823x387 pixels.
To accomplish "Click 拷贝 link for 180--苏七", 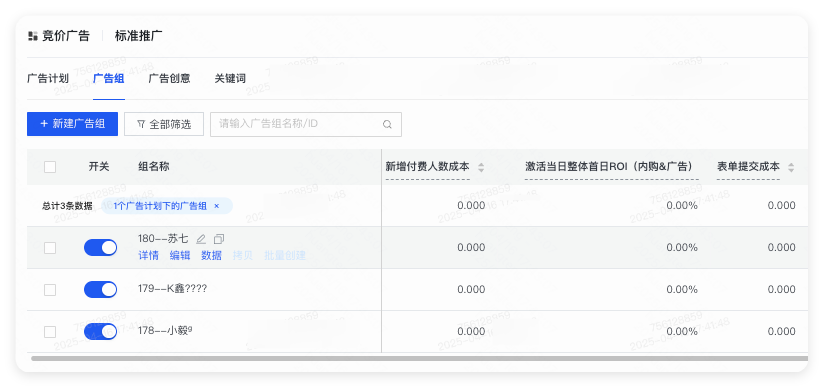I will (243, 256).
